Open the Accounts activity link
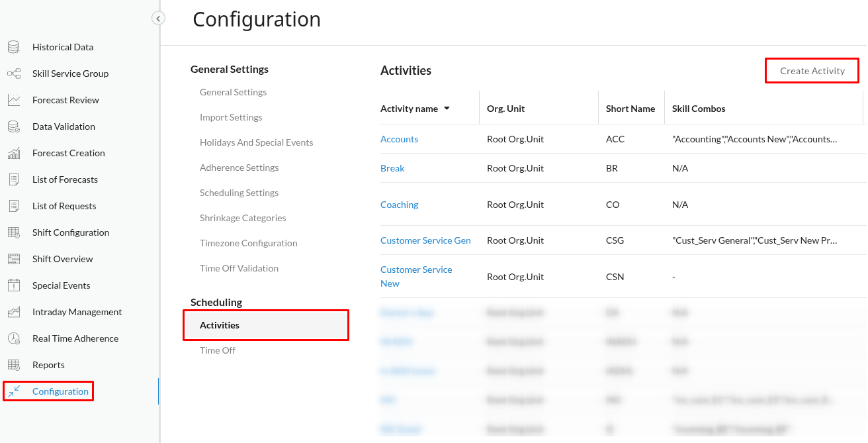Image resolution: width=868 pixels, height=443 pixels. [399, 139]
